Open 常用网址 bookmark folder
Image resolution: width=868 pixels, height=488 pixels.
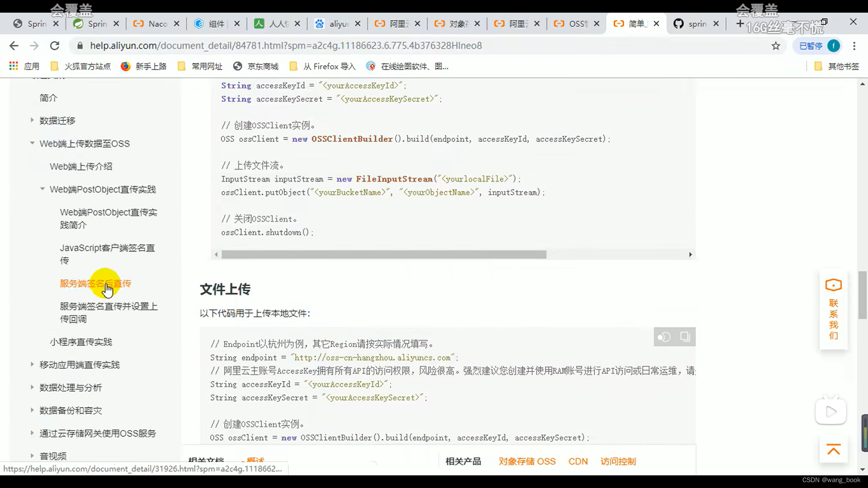(x=200, y=66)
